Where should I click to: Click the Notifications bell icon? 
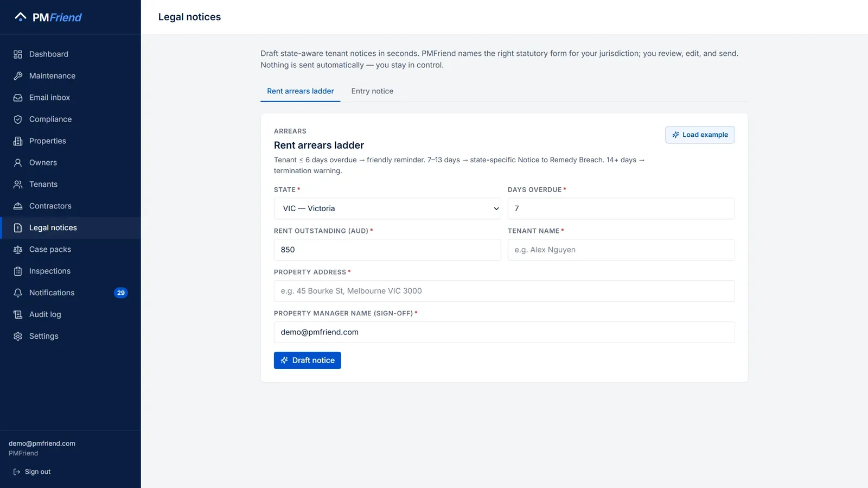(18, 293)
